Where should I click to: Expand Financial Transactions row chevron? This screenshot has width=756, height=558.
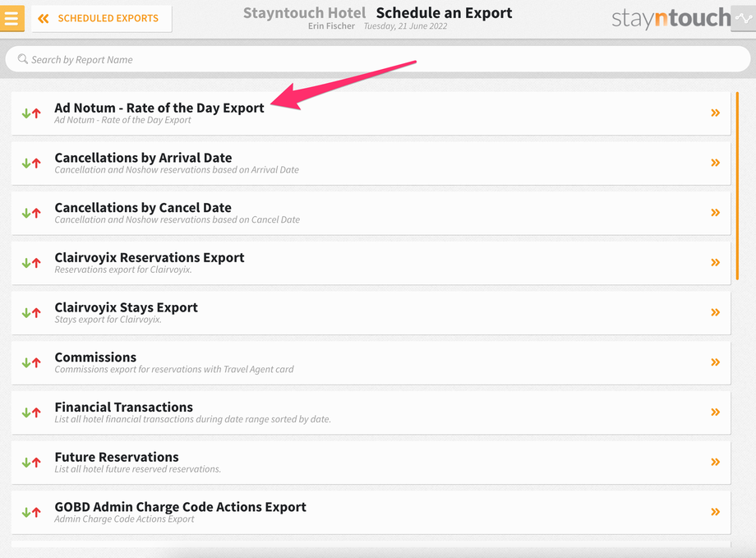(715, 412)
